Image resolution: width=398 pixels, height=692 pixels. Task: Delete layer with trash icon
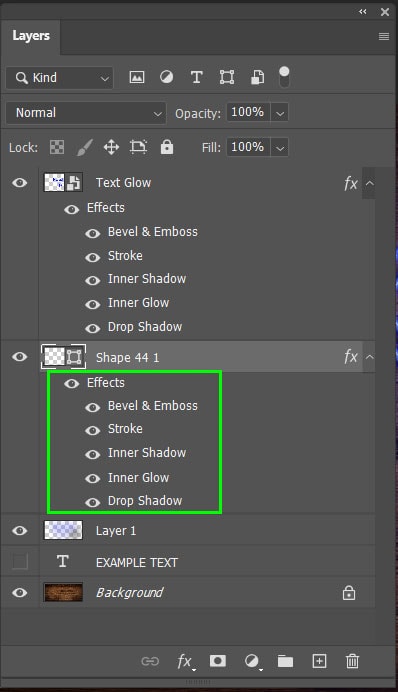click(352, 661)
